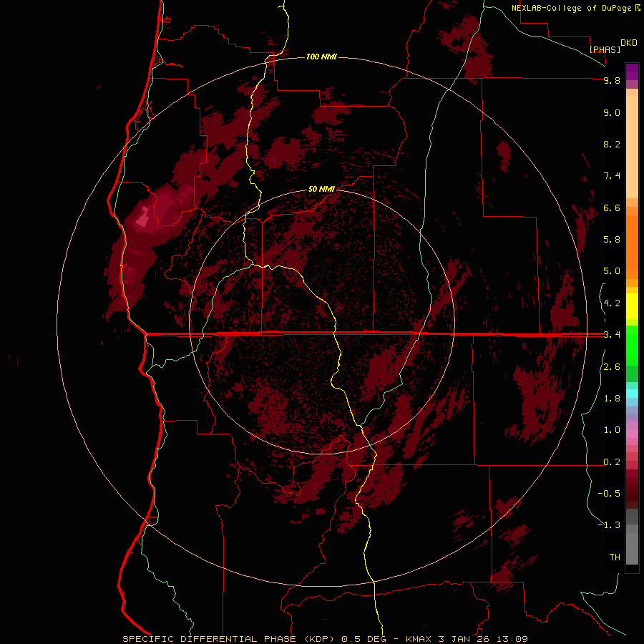Click the 6.6 value on the color scale
Image resolution: width=644 pixels, height=644 pixels.
coord(612,208)
